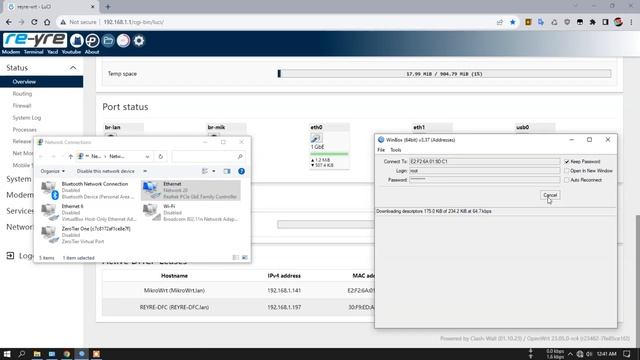
Task: Open WinBox Tools menu
Action: pyautogui.click(x=396, y=150)
